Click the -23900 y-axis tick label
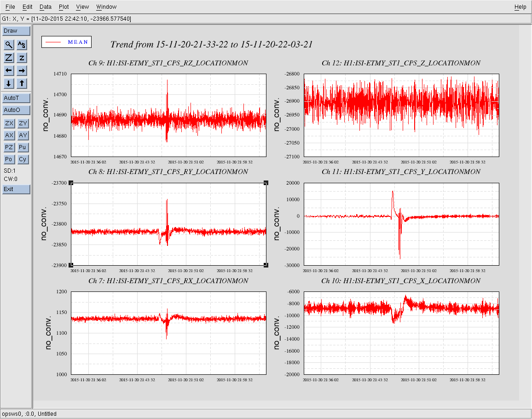The width and height of the screenshot is (532, 419). coord(59,265)
